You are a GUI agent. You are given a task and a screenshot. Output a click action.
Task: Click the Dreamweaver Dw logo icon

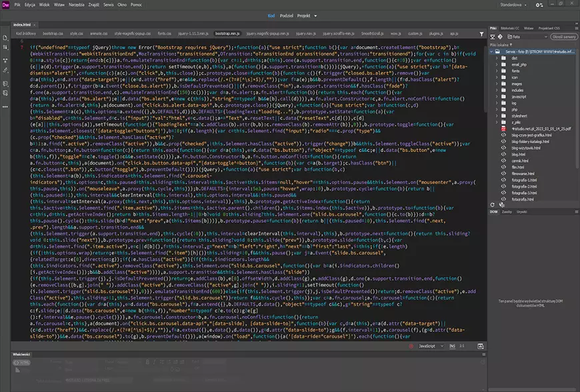click(5, 5)
